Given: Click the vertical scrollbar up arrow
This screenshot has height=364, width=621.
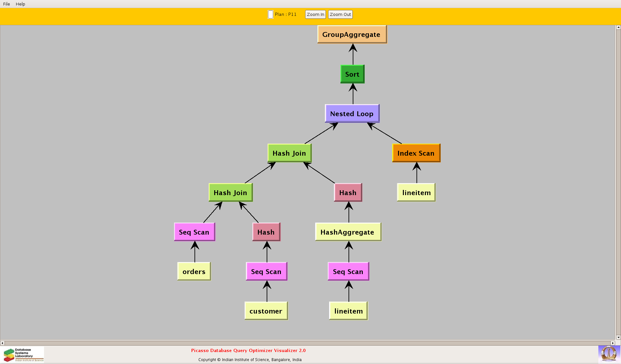Looking at the screenshot, I should (x=618, y=28).
